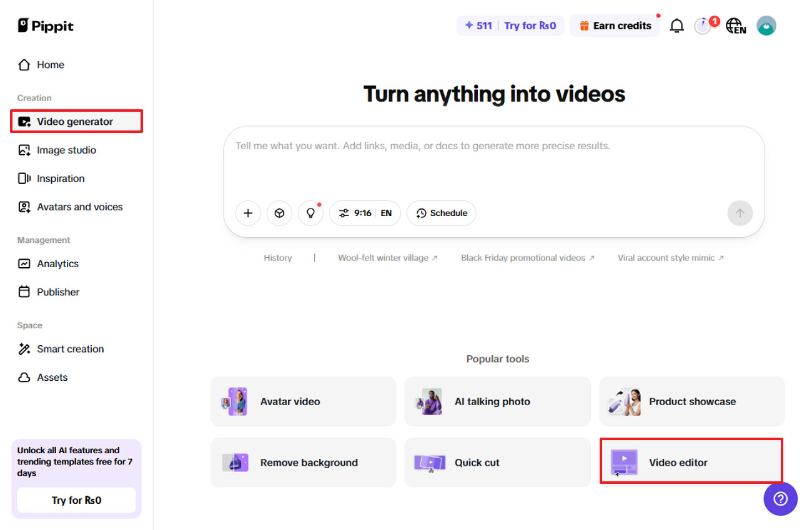Click the Remove background label
This screenshot has width=812, height=530.
click(x=309, y=463)
